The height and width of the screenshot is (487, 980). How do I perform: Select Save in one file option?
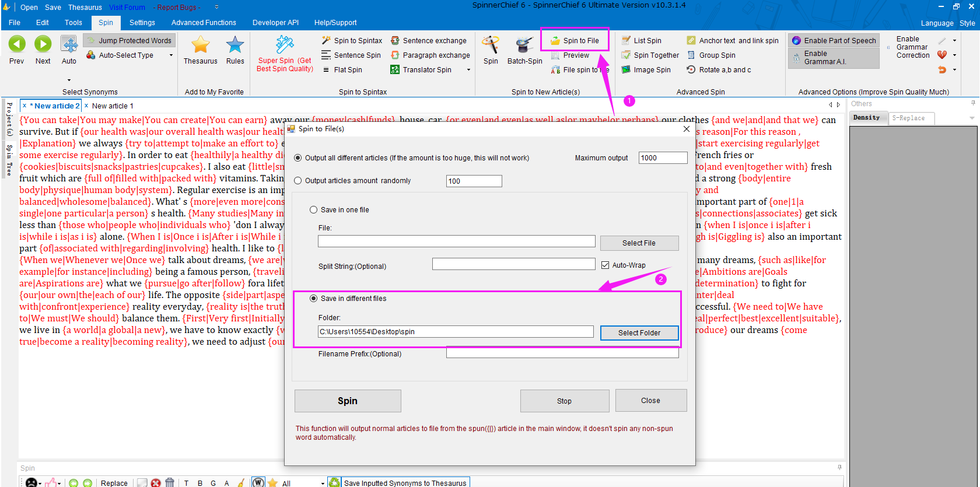pyautogui.click(x=314, y=210)
